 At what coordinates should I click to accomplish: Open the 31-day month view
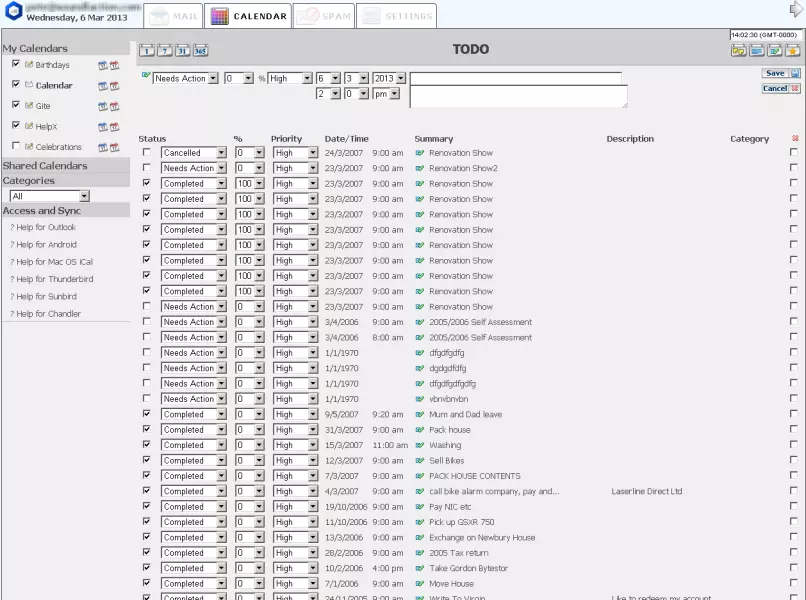(x=182, y=50)
